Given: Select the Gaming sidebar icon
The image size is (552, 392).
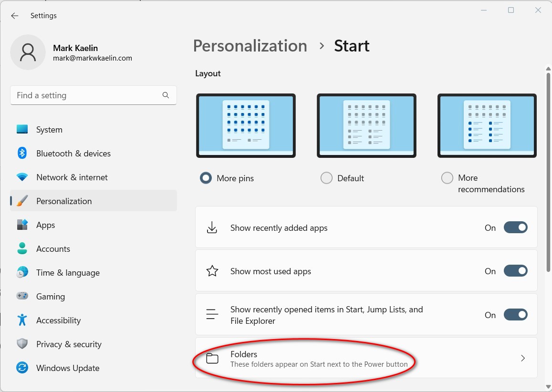Looking at the screenshot, I should coord(22,296).
